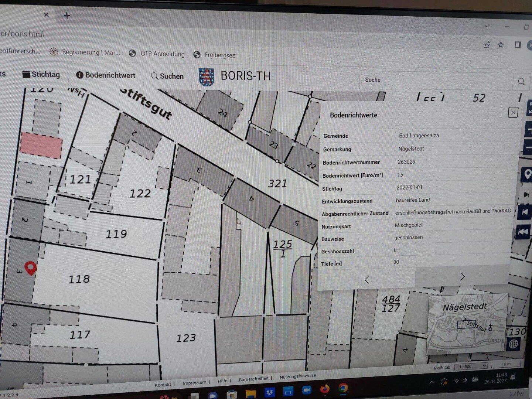Toggle the browser side panel icon

tap(517, 45)
